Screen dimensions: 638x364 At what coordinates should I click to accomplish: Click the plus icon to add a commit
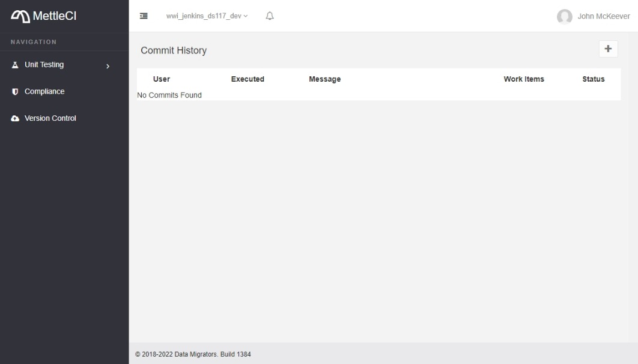tap(608, 49)
